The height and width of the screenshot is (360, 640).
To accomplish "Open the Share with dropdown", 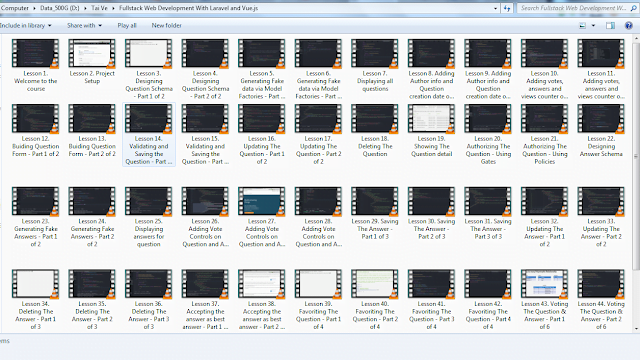I will (x=84, y=25).
